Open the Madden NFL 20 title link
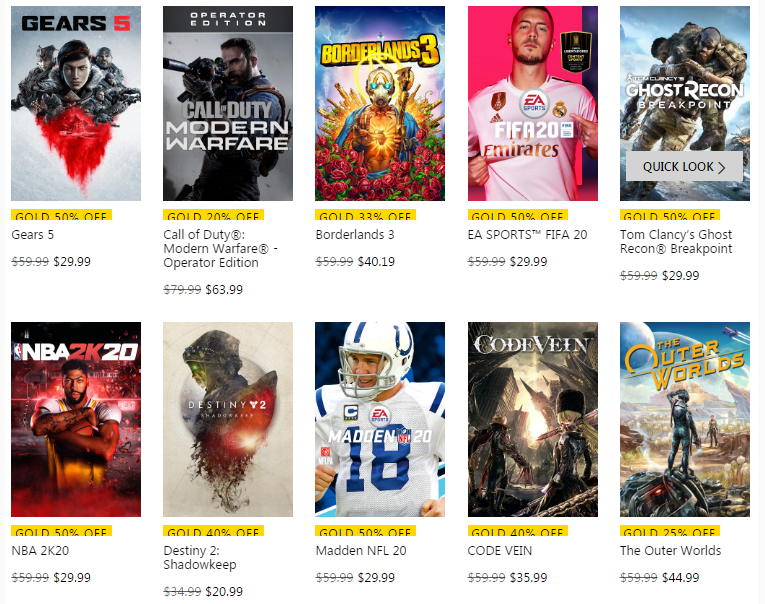Image resolution: width=765 pixels, height=604 pixels. [x=361, y=550]
